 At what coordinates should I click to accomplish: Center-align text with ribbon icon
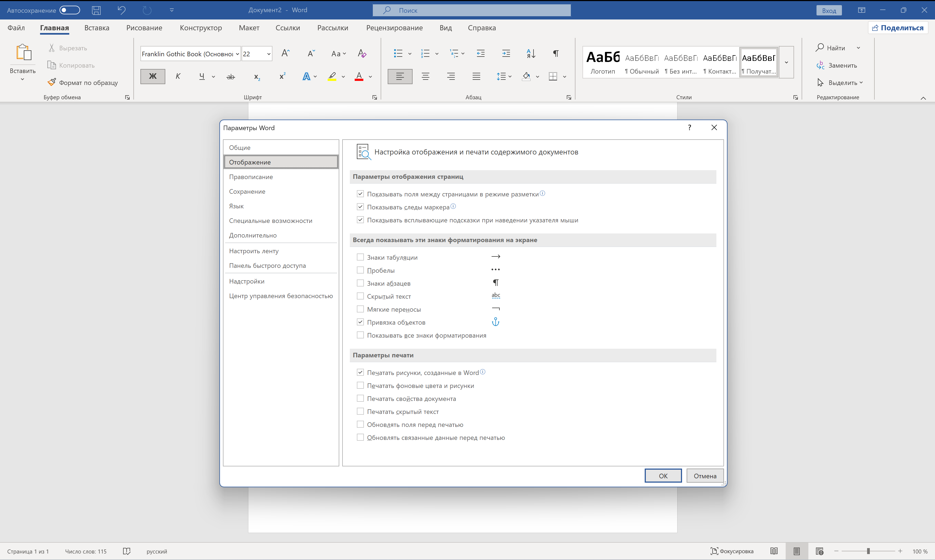click(x=425, y=77)
